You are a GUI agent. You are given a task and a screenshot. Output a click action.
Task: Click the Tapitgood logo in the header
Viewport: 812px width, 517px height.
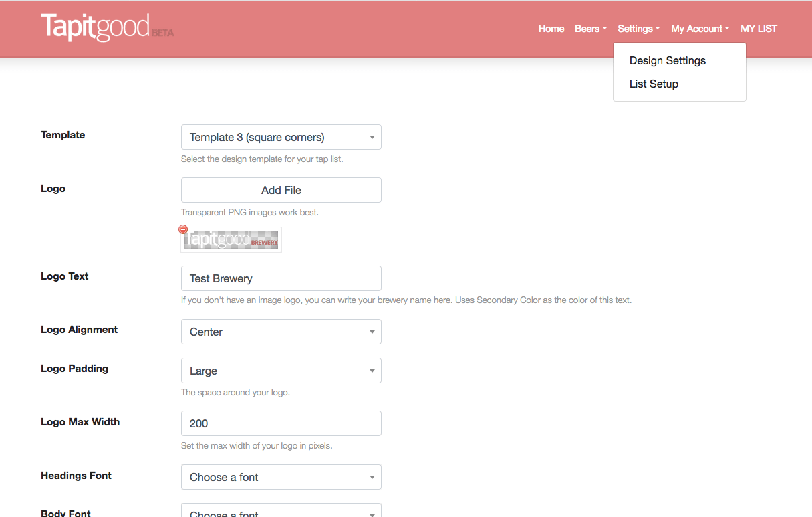click(x=96, y=28)
